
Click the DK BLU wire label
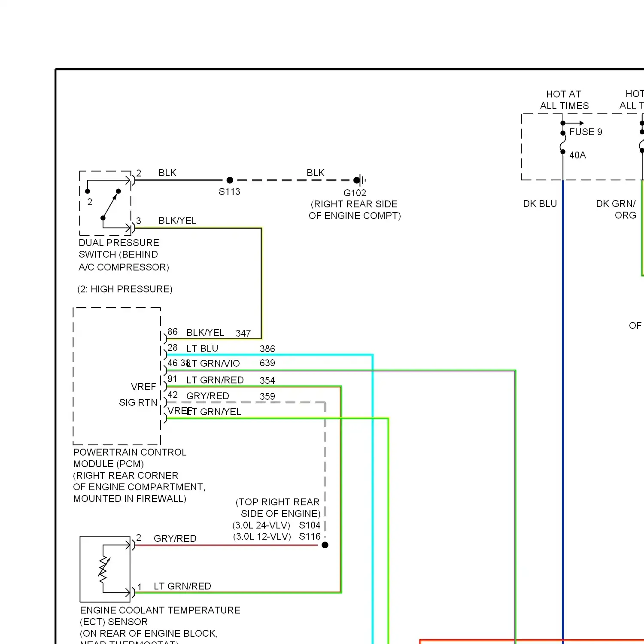click(540, 204)
